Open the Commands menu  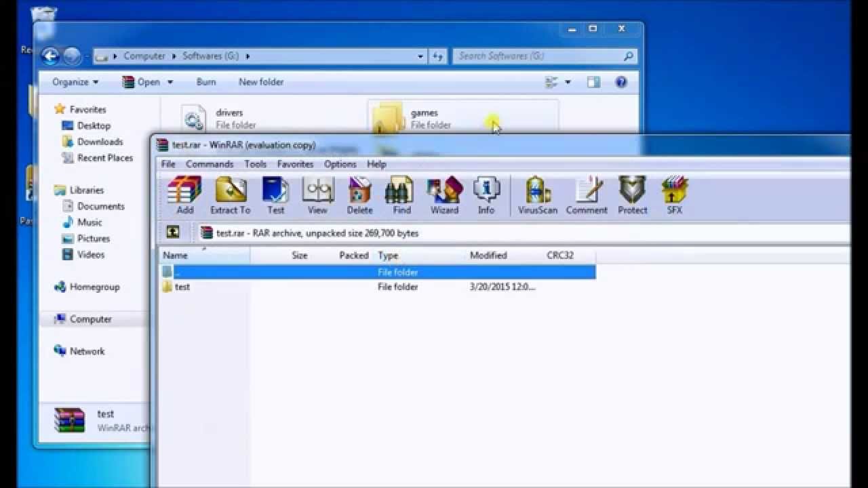click(x=210, y=164)
